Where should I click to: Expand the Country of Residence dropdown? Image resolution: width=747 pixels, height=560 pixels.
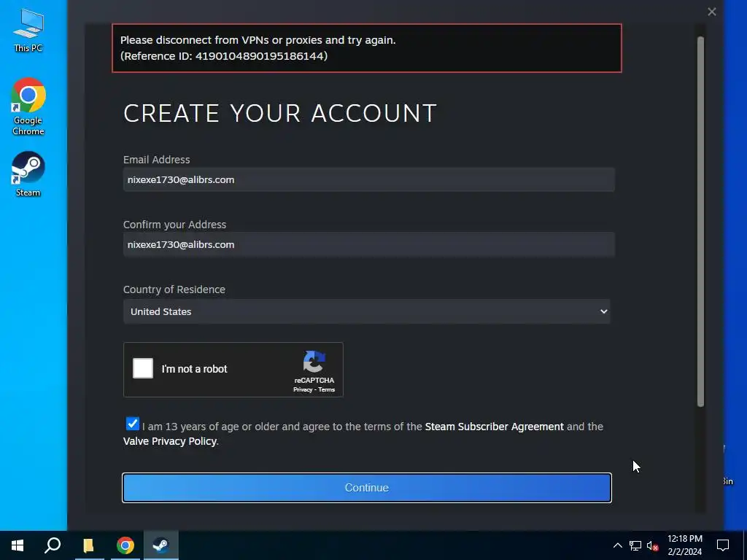point(366,311)
